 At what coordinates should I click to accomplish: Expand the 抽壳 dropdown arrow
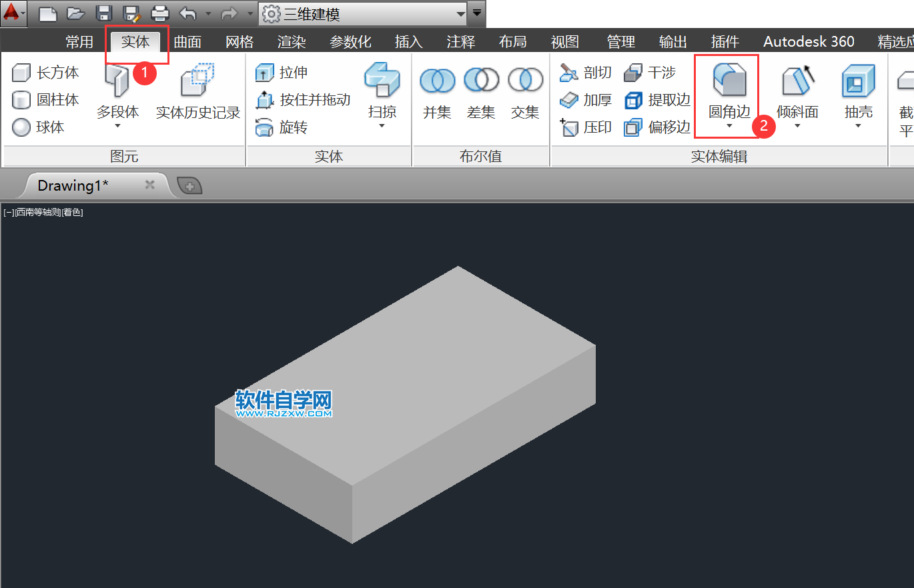pos(858,126)
